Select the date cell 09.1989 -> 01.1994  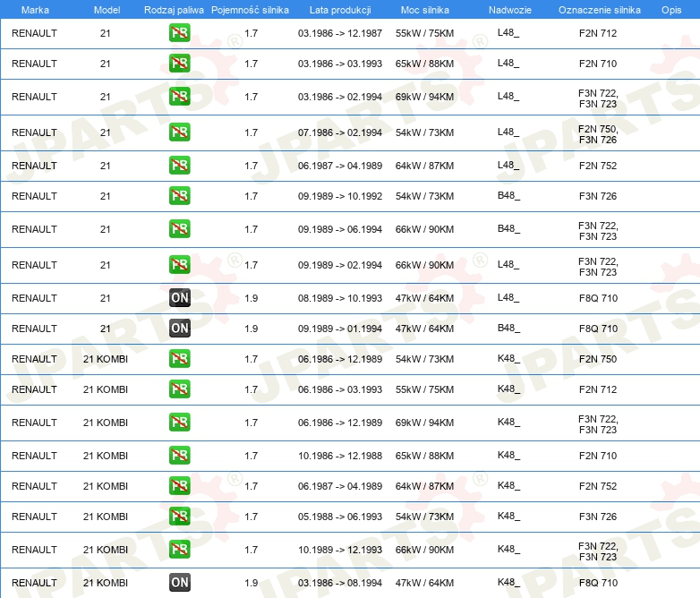tap(340, 329)
